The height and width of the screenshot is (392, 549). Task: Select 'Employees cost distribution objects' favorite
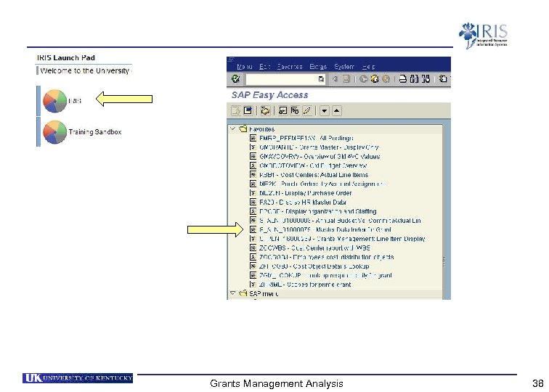327,257
